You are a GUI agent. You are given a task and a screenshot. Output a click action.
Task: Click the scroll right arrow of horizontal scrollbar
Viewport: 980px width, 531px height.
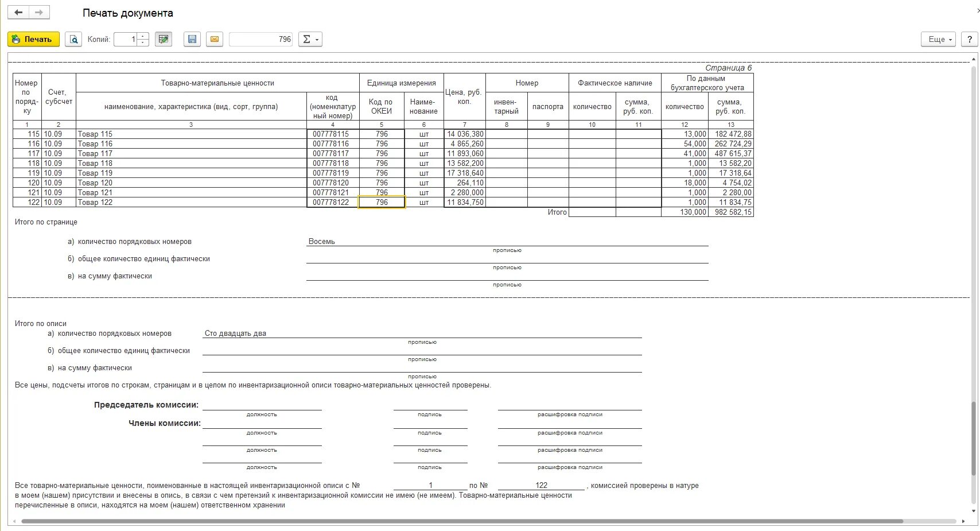[x=963, y=521]
